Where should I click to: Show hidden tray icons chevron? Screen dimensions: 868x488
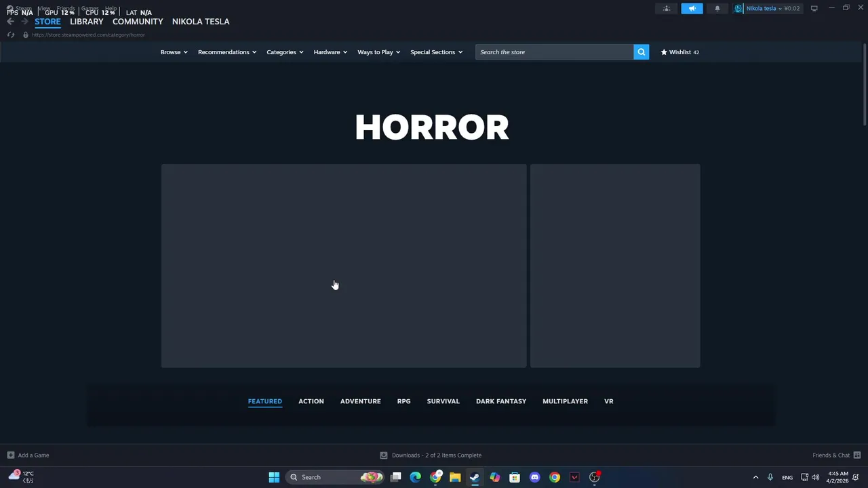tap(755, 477)
